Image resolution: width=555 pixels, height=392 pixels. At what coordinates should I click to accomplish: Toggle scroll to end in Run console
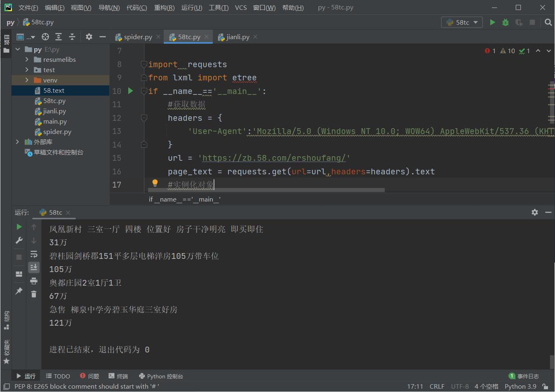point(34,267)
